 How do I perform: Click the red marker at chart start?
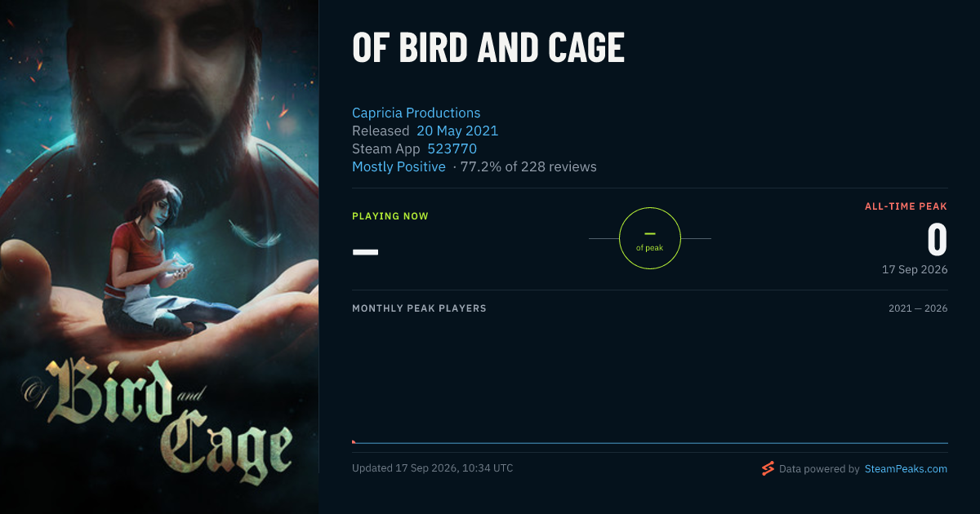tap(354, 442)
